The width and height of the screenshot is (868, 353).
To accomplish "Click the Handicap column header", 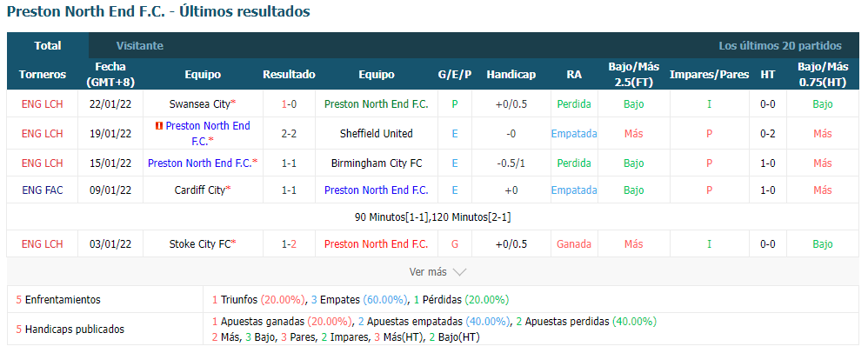I will 511,75.
